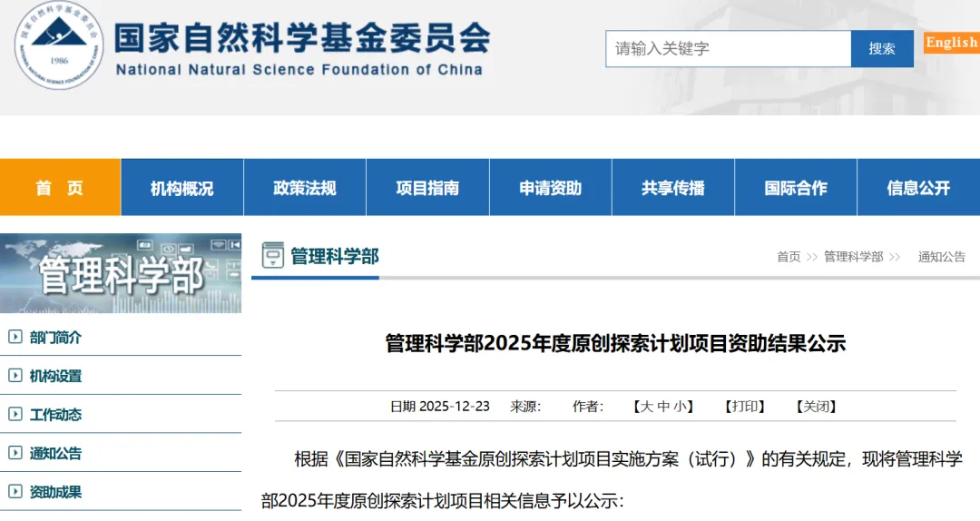Switch the site to English
Image resolution: width=980 pixels, height=521 pixels.
[951, 43]
